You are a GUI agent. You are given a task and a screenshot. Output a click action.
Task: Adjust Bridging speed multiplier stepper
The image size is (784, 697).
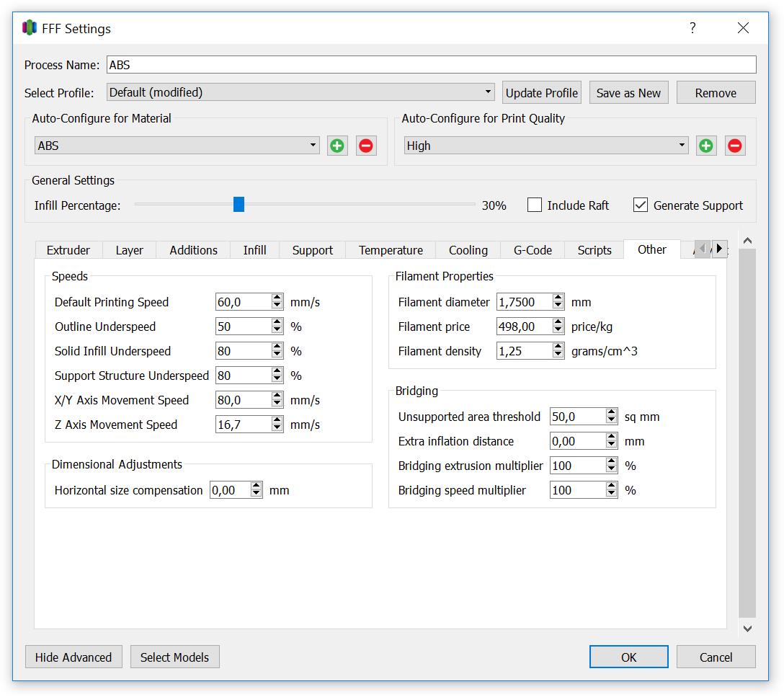click(612, 490)
